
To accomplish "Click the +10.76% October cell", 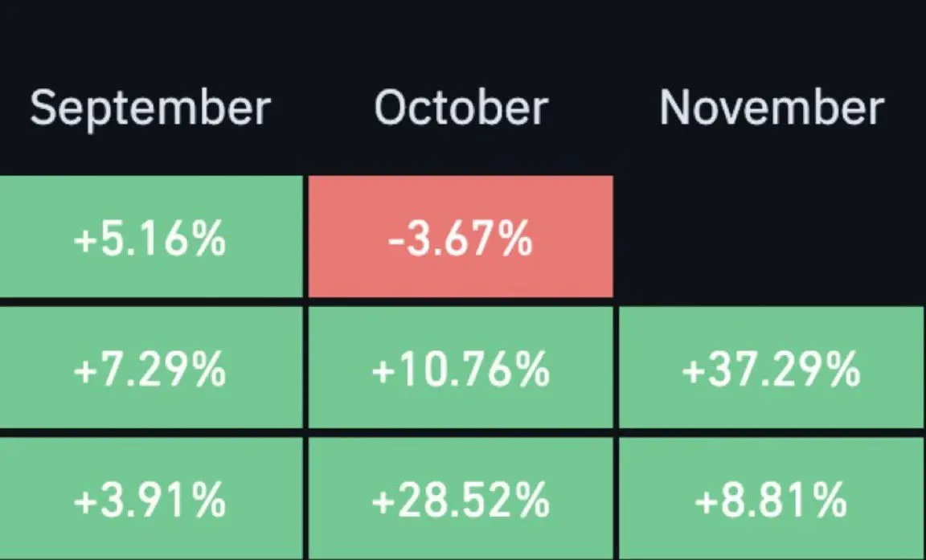I will point(461,369).
